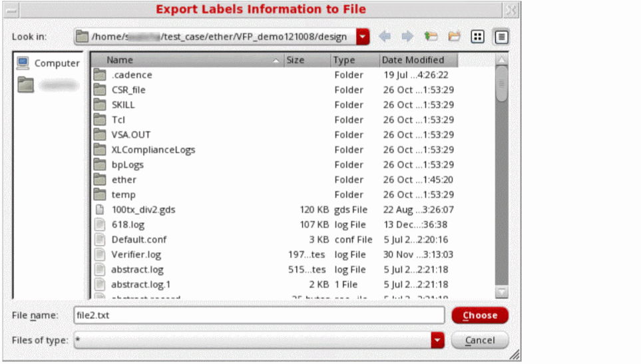Select the temp folder

click(123, 195)
